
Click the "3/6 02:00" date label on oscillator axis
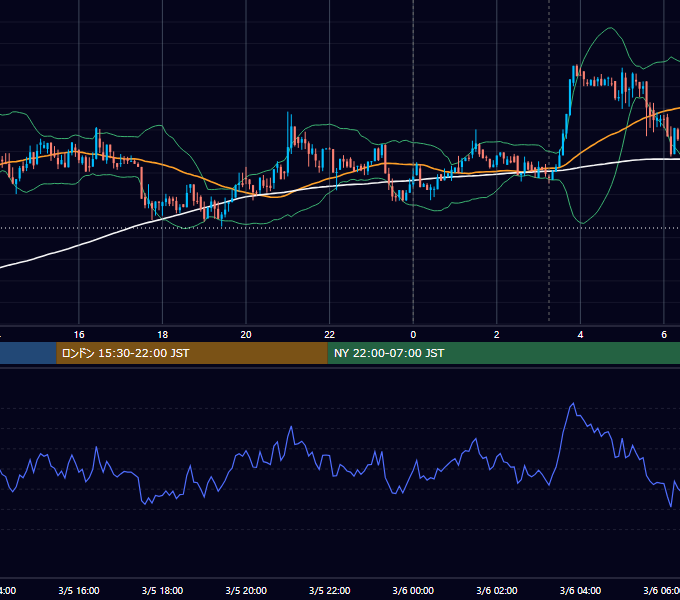pos(497,590)
